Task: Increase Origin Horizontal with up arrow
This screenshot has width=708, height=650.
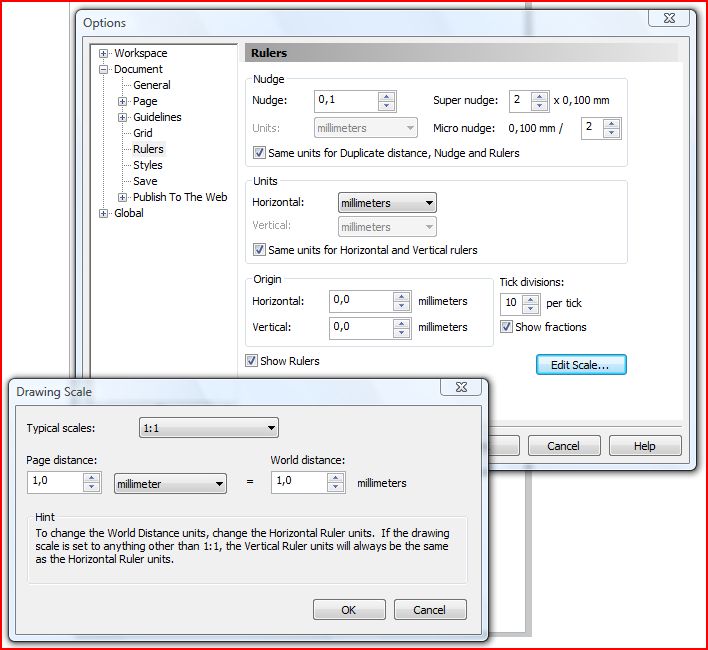Action: 401,297
